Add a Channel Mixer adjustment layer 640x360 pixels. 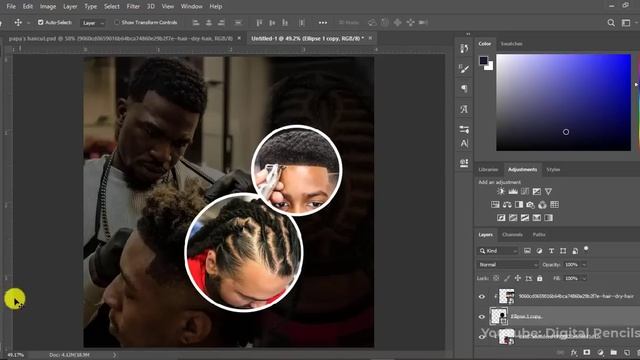click(x=542, y=204)
